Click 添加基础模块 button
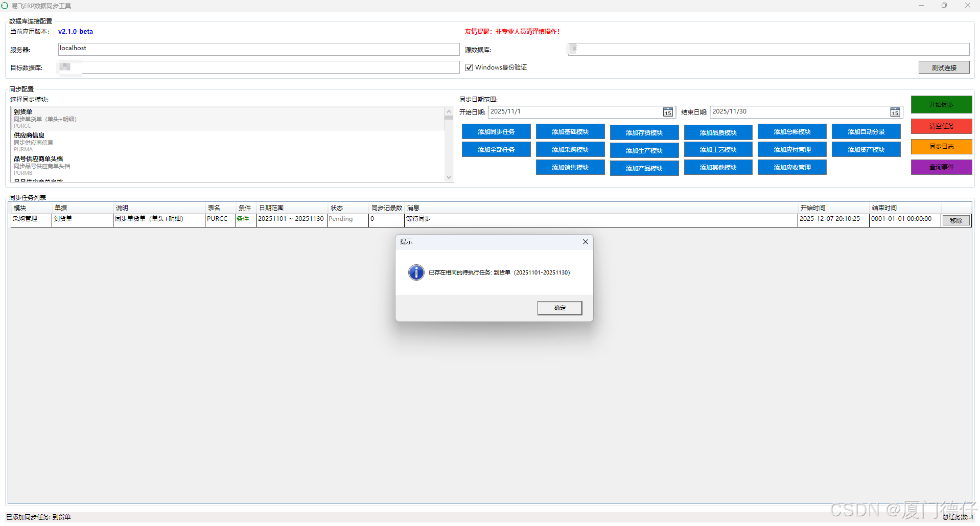 tap(570, 132)
